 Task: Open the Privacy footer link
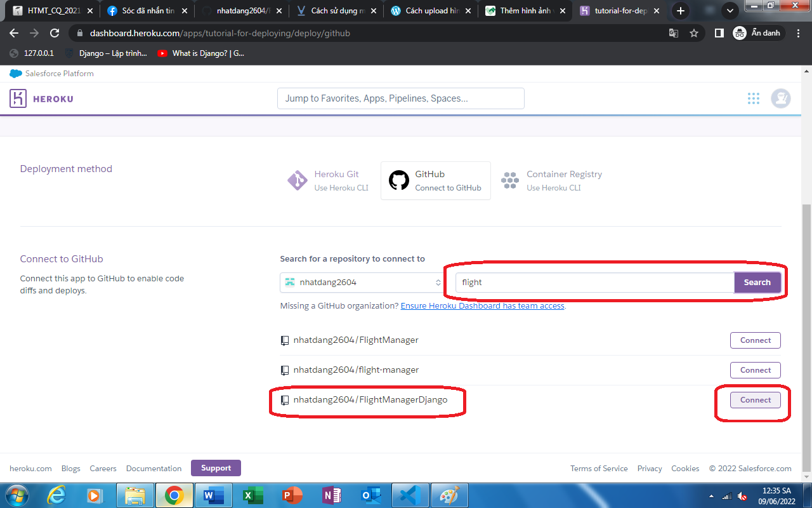click(650, 469)
